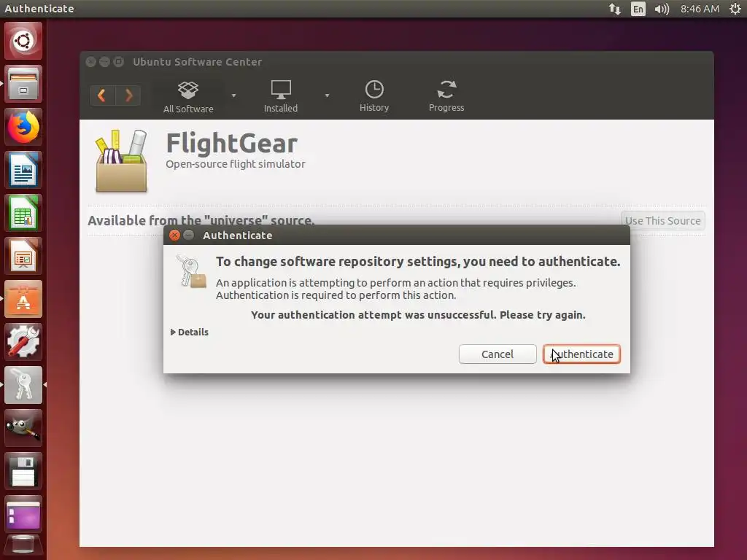Open the Progress view
Screen dimensions: 747x560
pos(446,96)
